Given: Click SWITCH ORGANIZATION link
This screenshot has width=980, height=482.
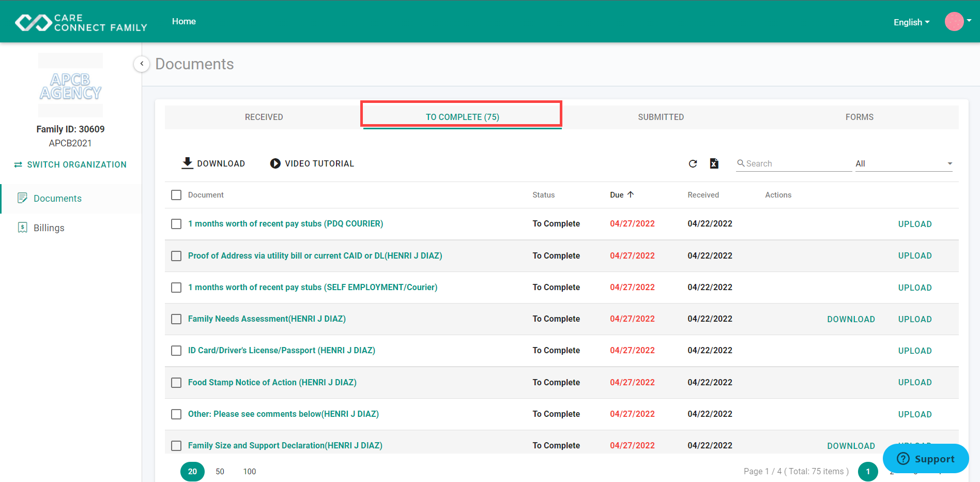Looking at the screenshot, I should (70, 164).
